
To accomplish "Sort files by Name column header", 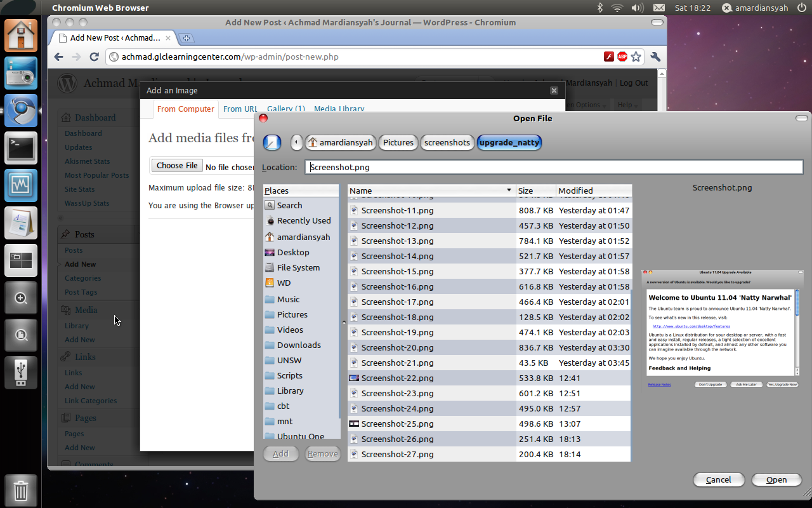I will point(431,190).
